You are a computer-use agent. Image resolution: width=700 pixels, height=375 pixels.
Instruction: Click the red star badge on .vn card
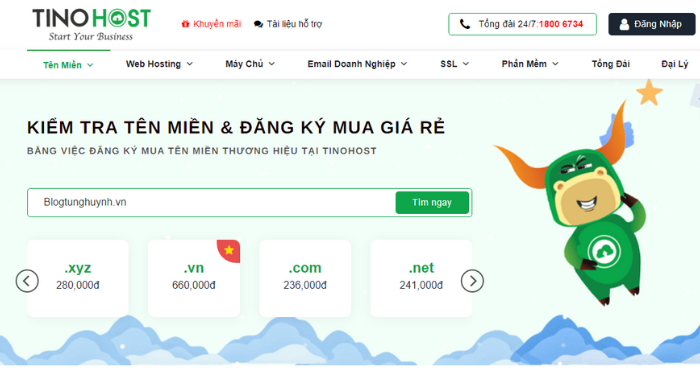click(x=229, y=250)
